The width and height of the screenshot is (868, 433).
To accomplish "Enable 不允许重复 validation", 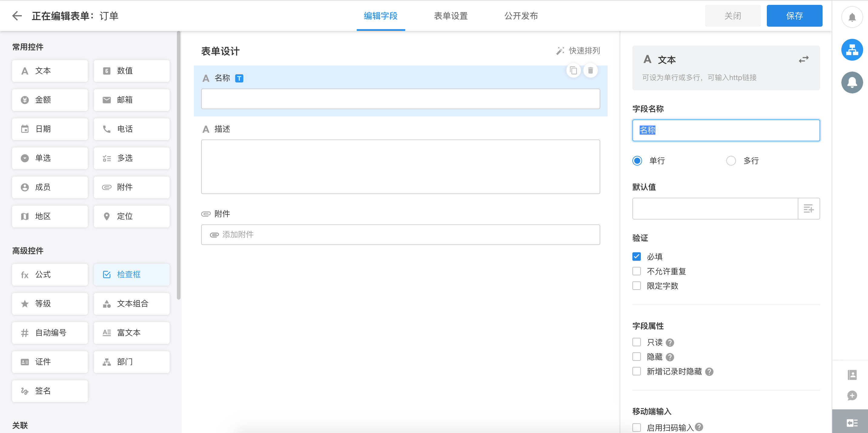I will coord(637,271).
